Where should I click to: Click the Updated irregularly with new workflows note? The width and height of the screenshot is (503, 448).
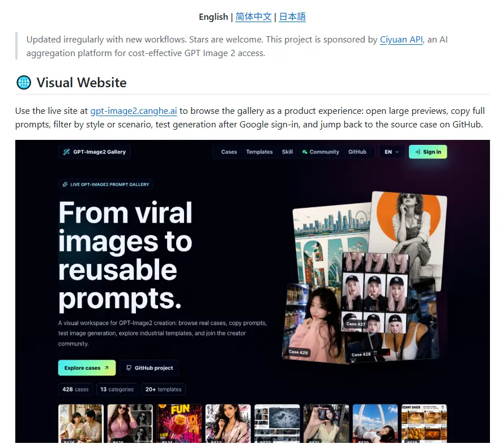click(x=237, y=46)
